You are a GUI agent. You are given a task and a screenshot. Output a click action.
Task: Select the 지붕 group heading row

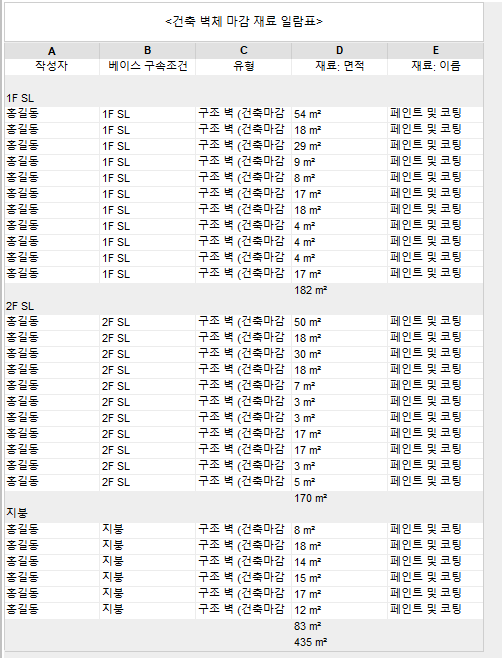(x=244, y=513)
